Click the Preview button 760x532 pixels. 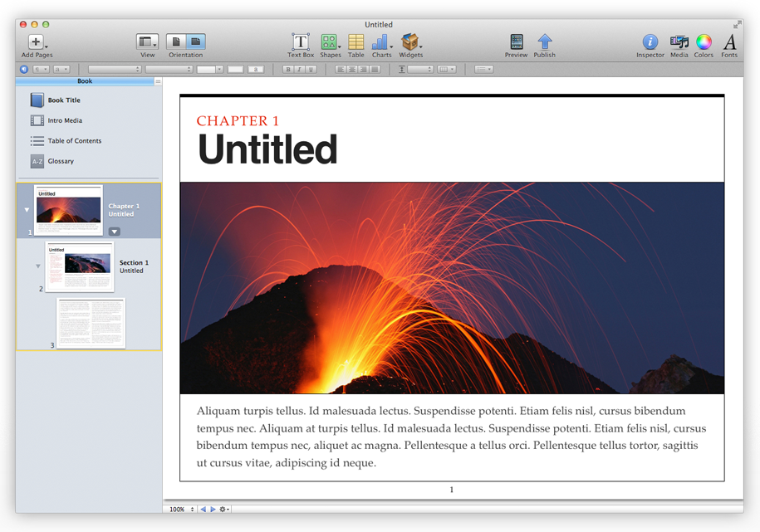point(516,41)
